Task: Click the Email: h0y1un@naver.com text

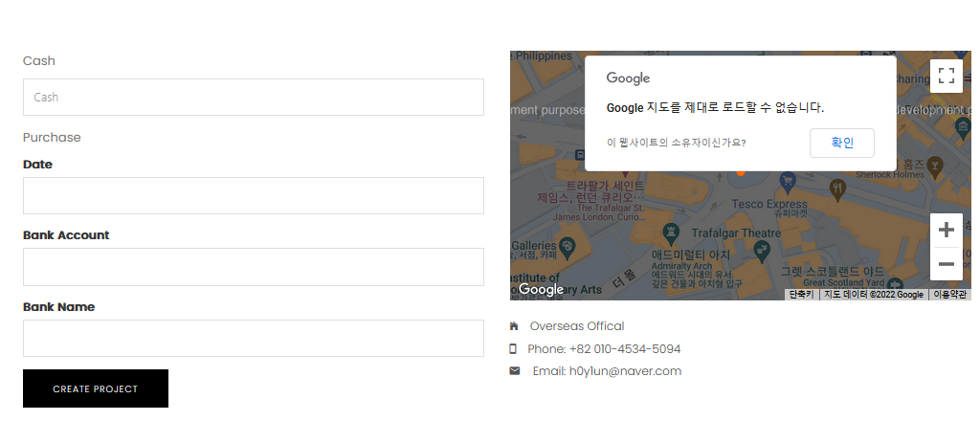Action: pos(607,371)
